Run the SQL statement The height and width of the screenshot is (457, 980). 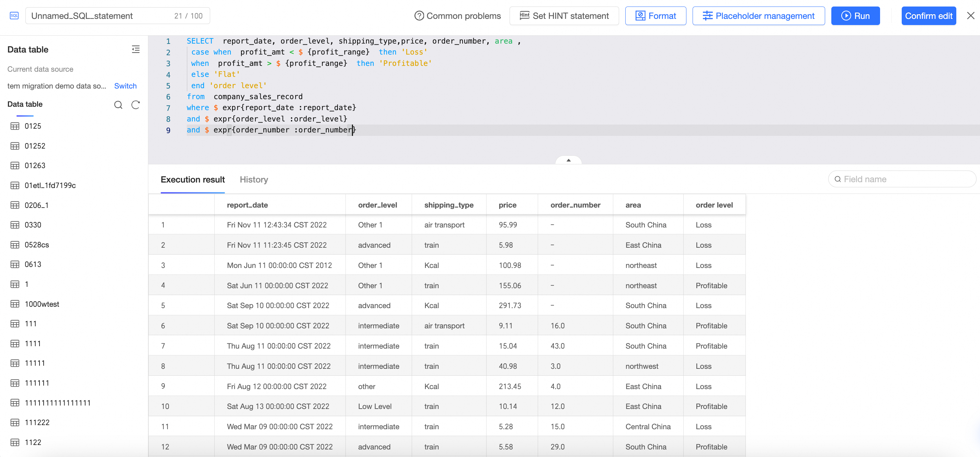(x=855, y=15)
